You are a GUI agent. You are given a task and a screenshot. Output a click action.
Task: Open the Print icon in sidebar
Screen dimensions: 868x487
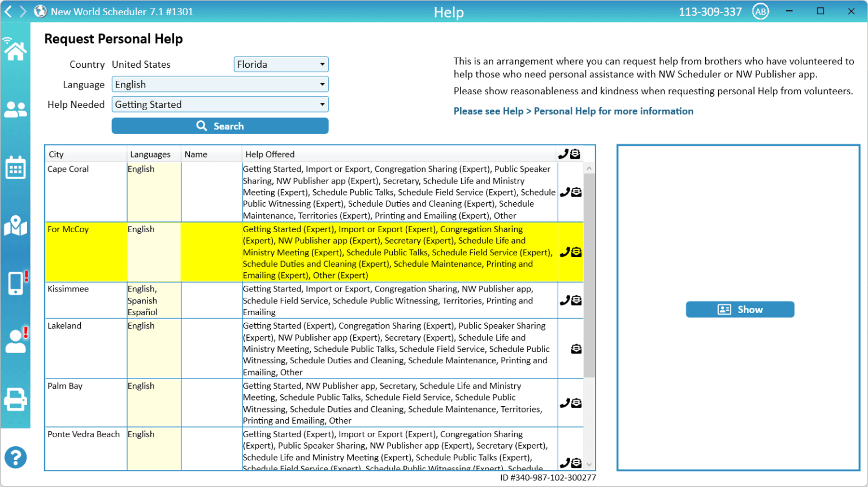click(x=15, y=399)
